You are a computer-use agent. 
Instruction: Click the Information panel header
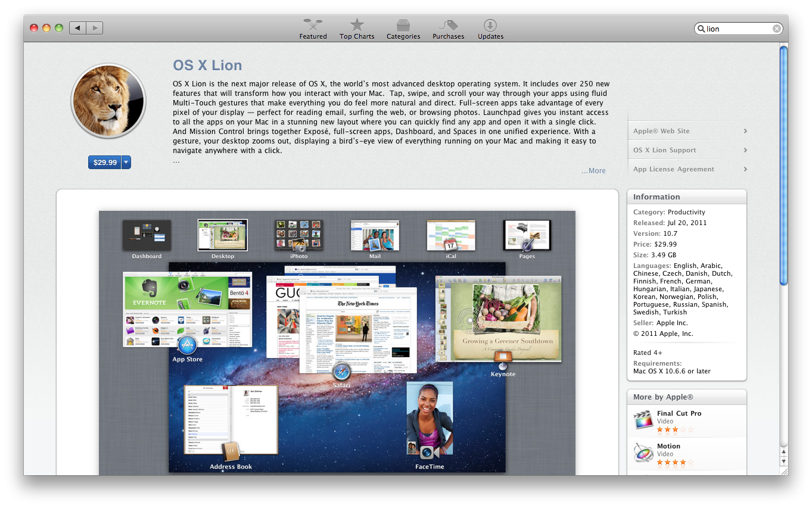pyautogui.click(x=686, y=197)
